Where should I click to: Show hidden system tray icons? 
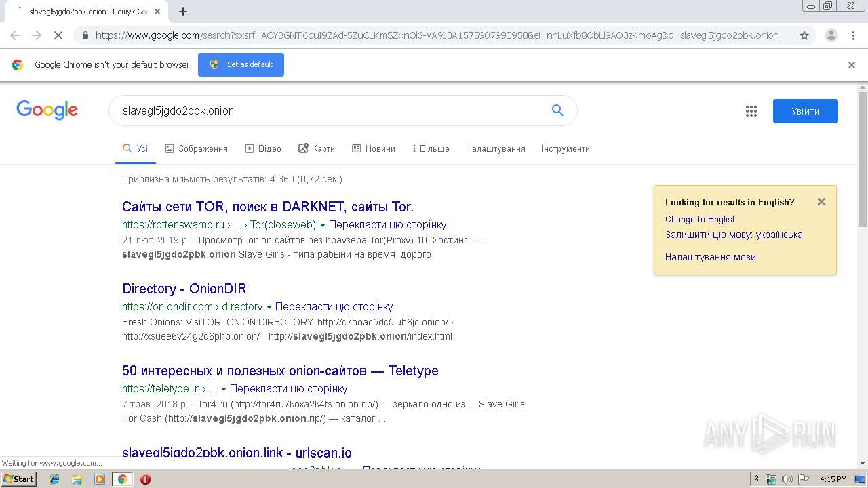(x=757, y=479)
